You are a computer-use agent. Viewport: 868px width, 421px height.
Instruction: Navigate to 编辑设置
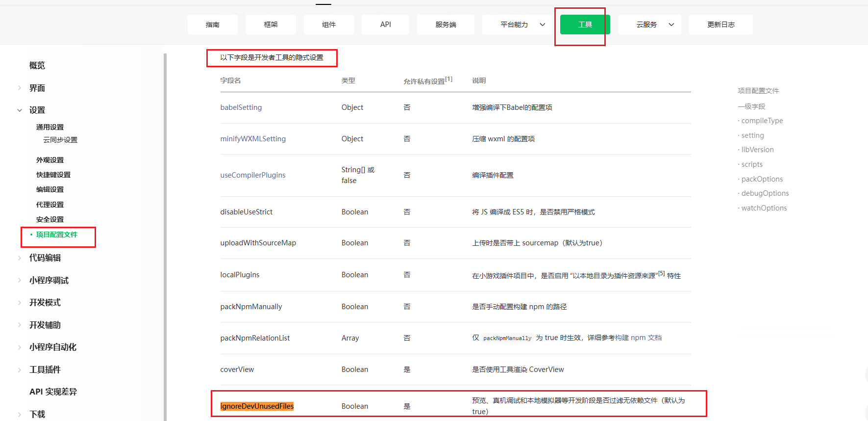(50, 189)
